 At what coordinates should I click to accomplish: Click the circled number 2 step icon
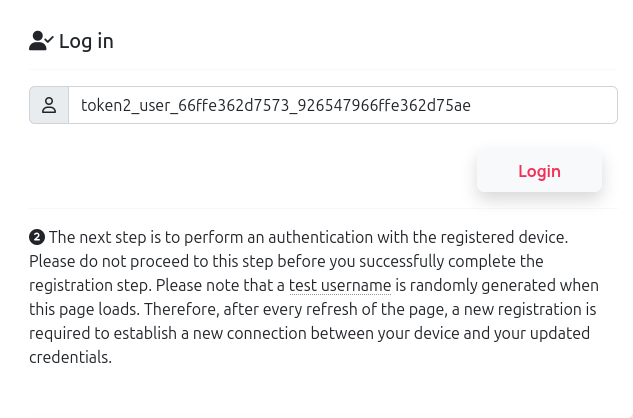(x=37, y=237)
